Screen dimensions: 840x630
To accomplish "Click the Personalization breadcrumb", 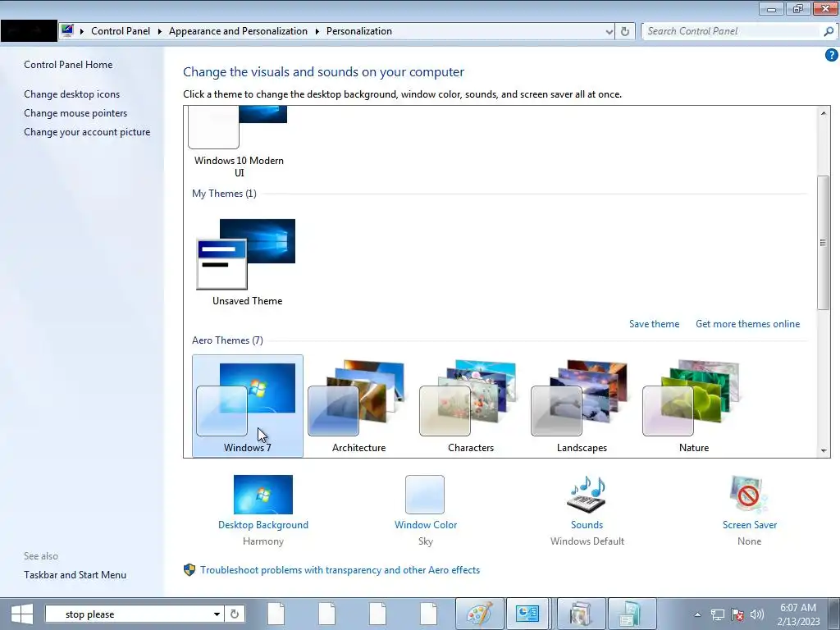I will point(359,31).
